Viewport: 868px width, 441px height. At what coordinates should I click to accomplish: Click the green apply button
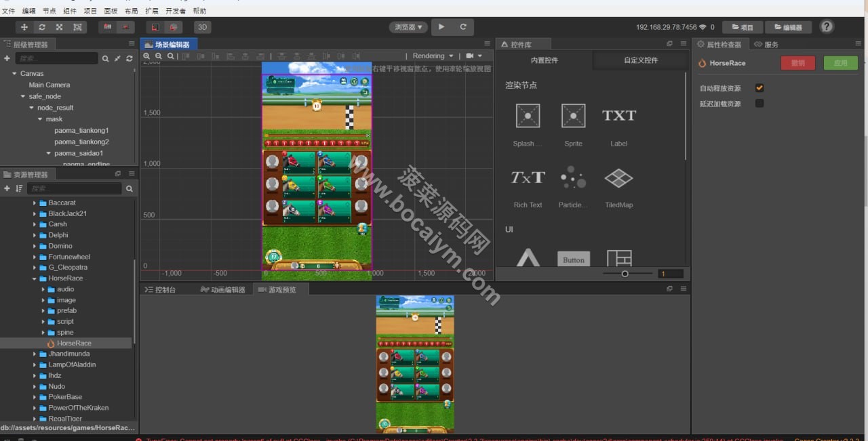(840, 63)
